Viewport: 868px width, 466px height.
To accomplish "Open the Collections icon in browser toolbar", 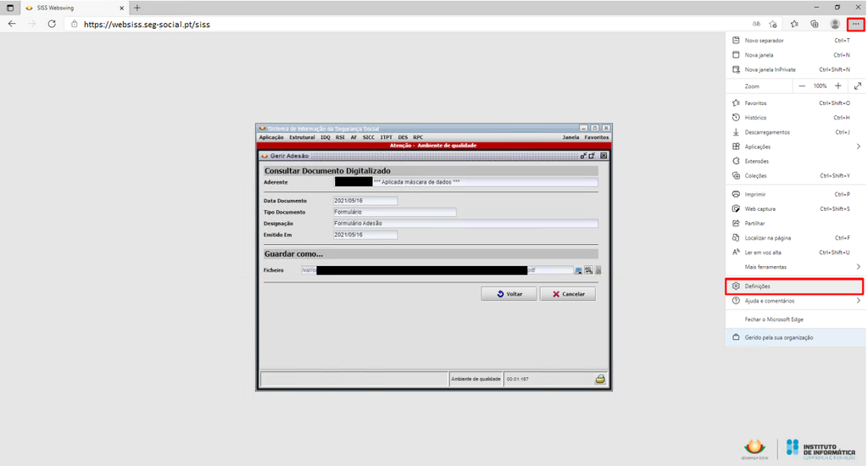I will (x=815, y=24).
